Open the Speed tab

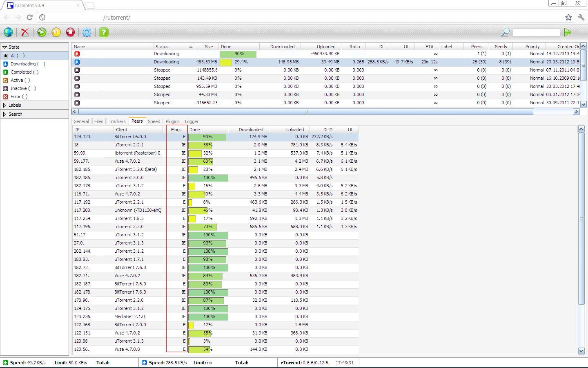tap(154, 121)
